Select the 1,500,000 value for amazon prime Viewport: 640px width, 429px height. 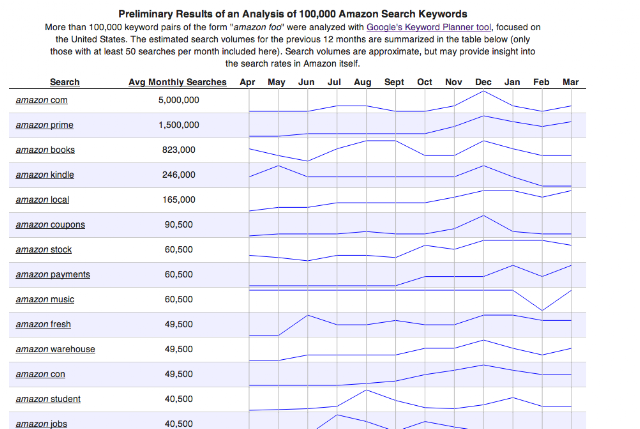179,125
